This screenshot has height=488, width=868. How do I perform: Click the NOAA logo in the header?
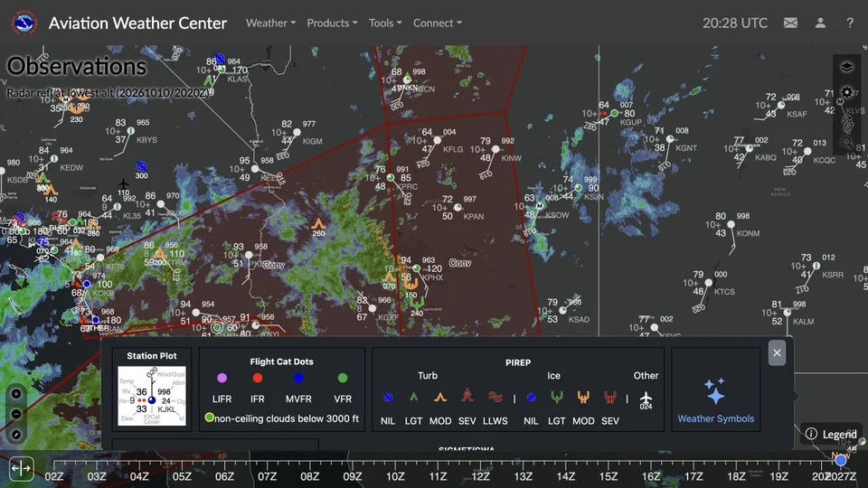click(x=24, y=23)
